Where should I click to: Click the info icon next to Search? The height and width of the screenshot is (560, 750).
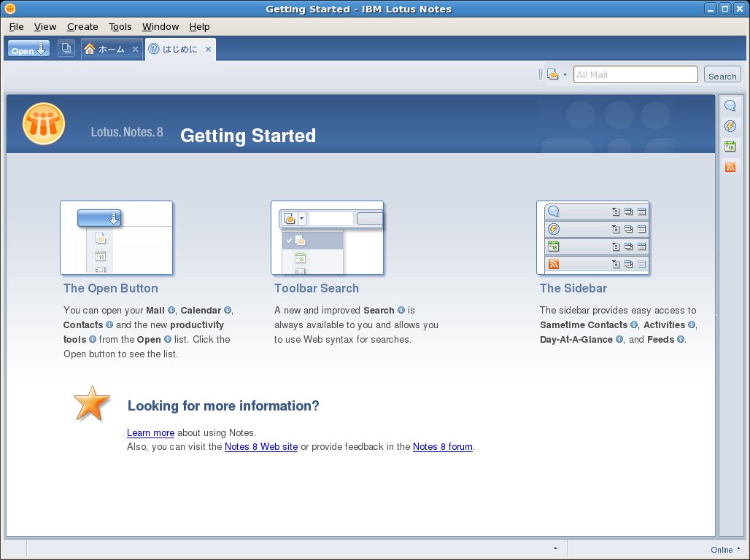[401, 310]
